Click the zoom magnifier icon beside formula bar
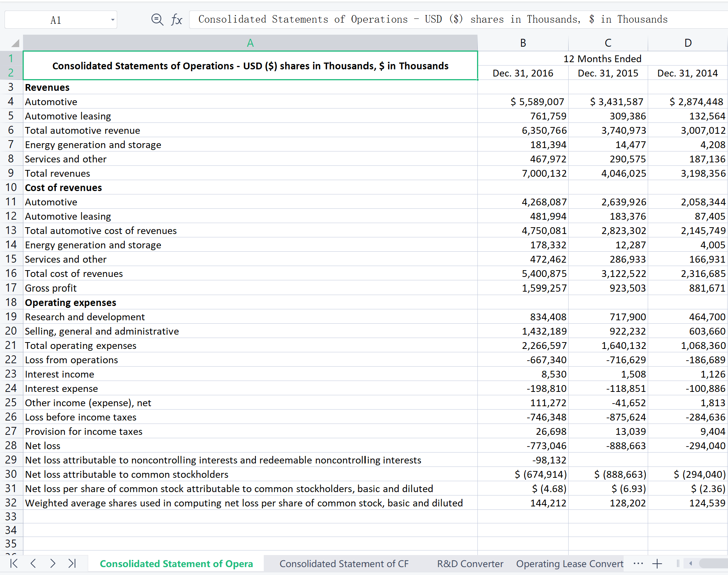The image size is (728, 575). [x=157, y=19]
